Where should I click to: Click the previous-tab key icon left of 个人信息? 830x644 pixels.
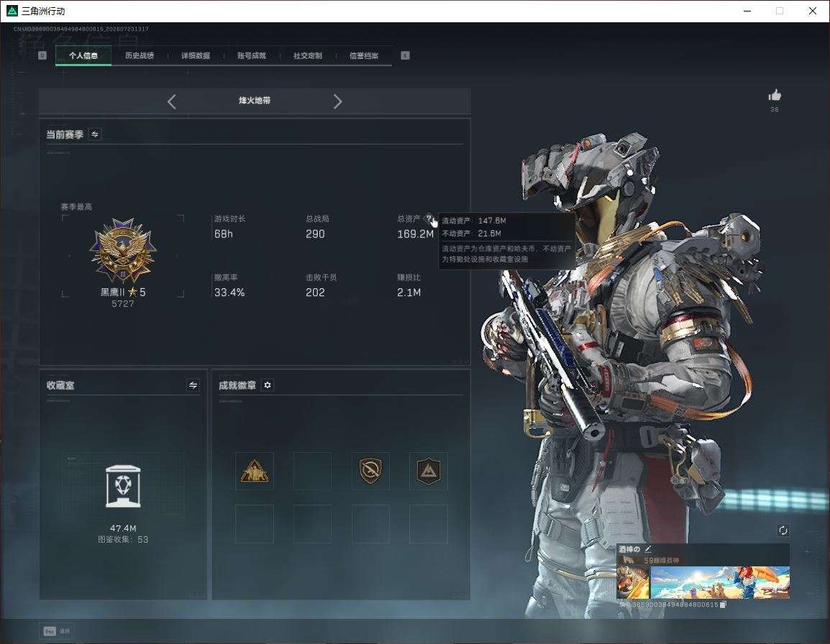coord(42,55)
